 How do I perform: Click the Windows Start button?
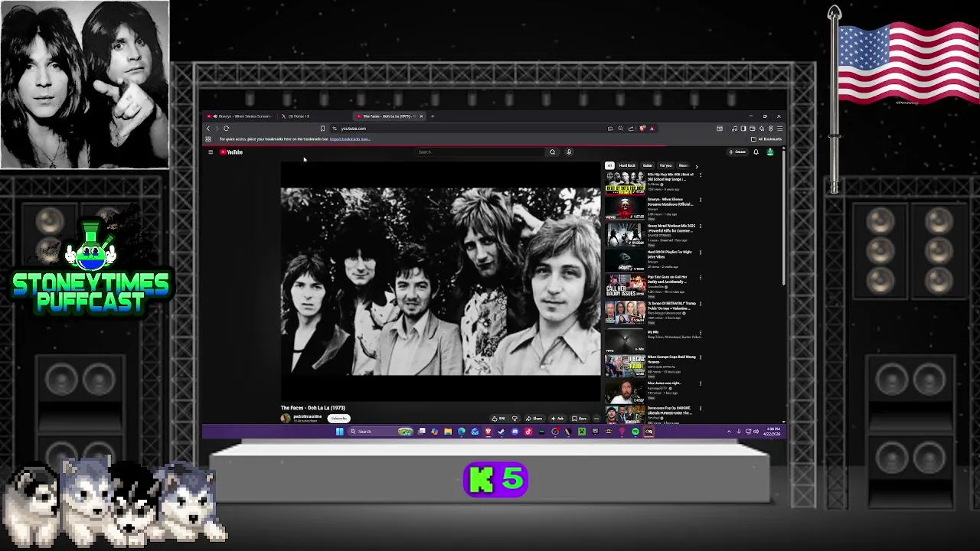click(x=339, y=432)
